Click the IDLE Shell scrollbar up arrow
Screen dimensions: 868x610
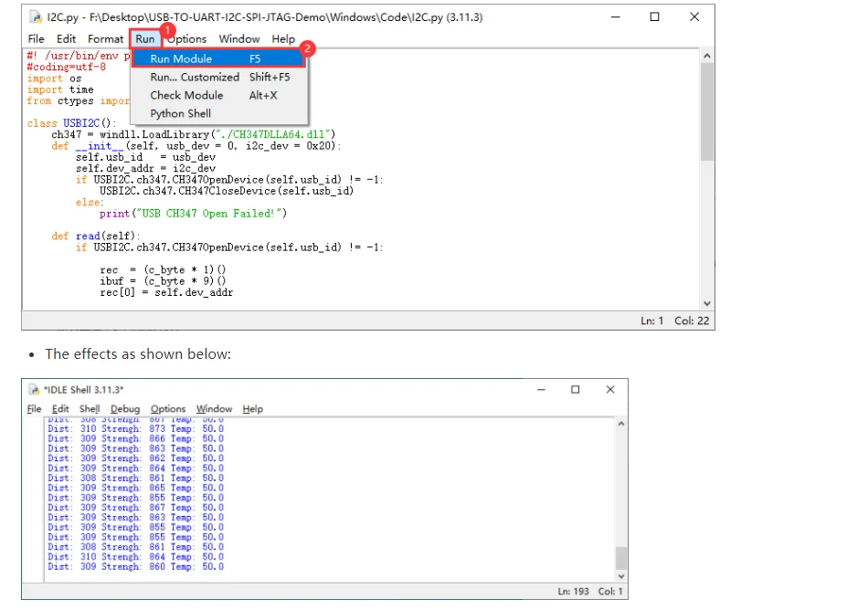[x=621, y=424]
